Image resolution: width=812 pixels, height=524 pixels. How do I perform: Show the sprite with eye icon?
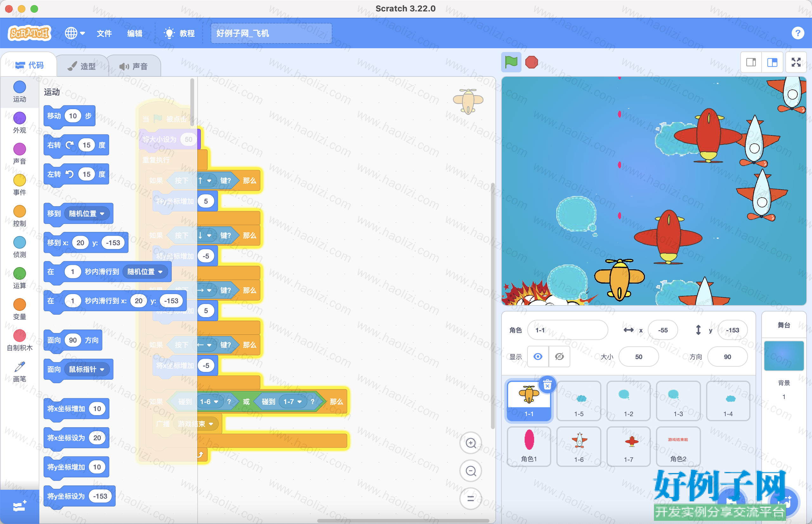click(x=538, y=357)
